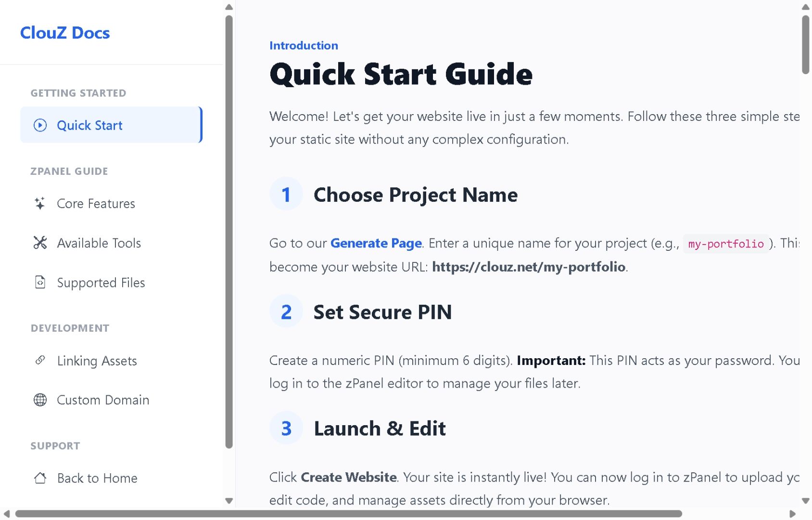Open the Custom Domain guide
The image size is (812, 520).
click(x=103, y=400)
